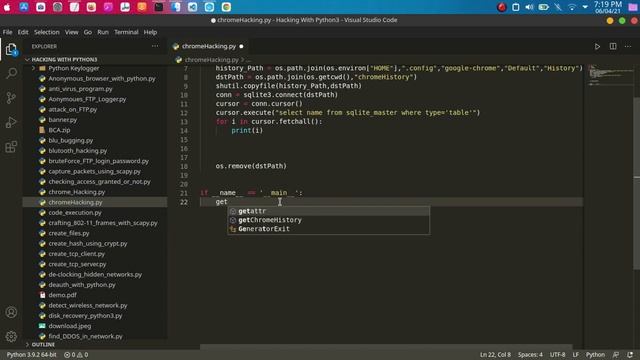640x360 pixels.
Task: Change Spaces: 4 indentation setting
Action: (x=530, y=355)
